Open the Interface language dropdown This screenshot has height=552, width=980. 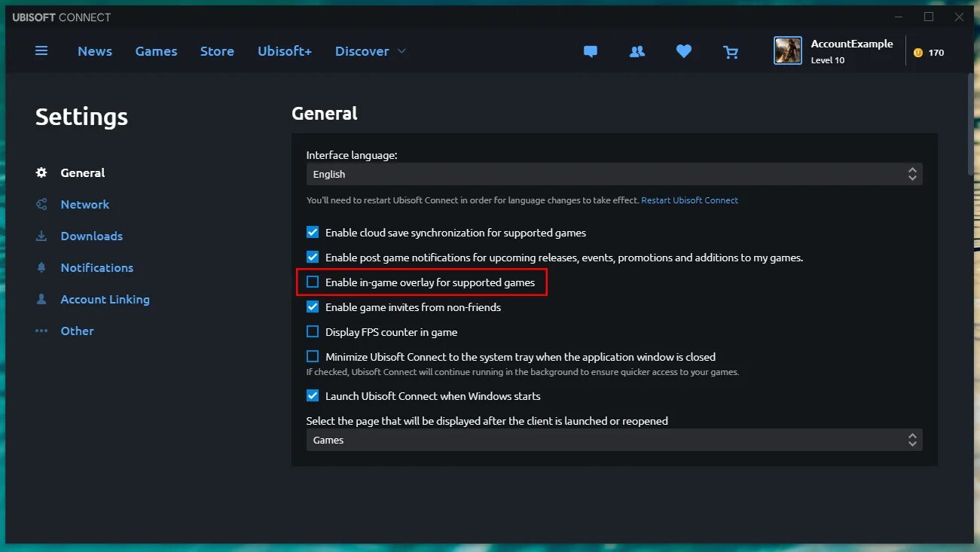(x=614, y=174)
